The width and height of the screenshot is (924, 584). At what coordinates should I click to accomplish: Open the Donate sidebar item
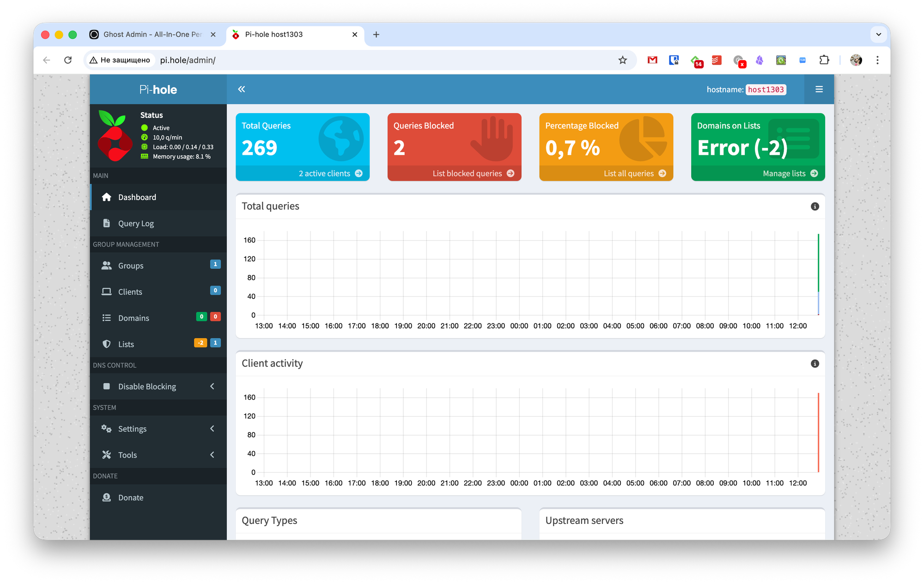[130, 498]
